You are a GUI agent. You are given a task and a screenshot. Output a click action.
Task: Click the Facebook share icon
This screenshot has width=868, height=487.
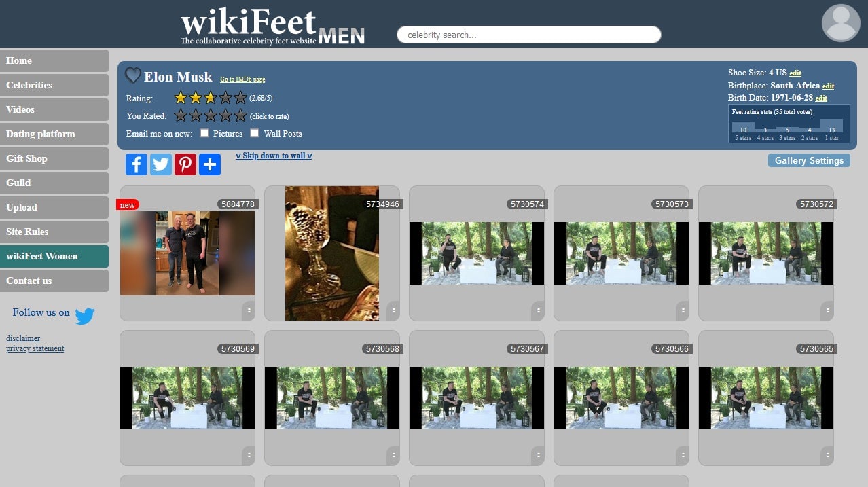pos(136,164)
